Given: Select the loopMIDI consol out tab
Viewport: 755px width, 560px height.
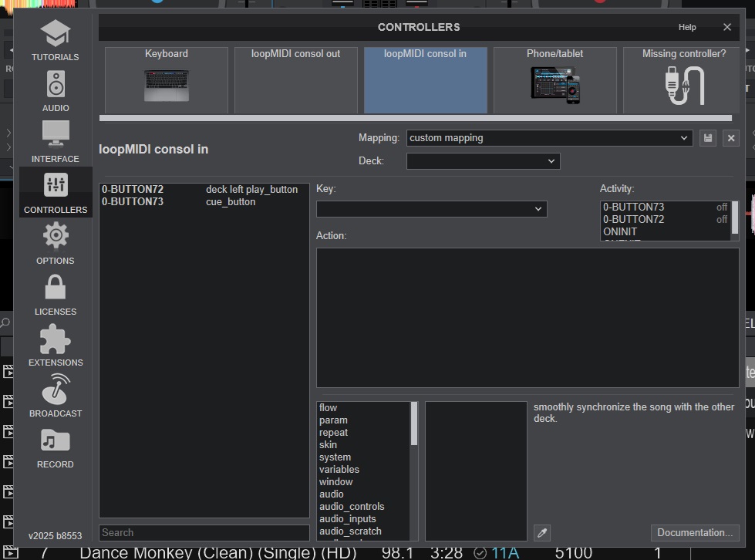Looking at the screenshot, I should (x=295, y=80).
